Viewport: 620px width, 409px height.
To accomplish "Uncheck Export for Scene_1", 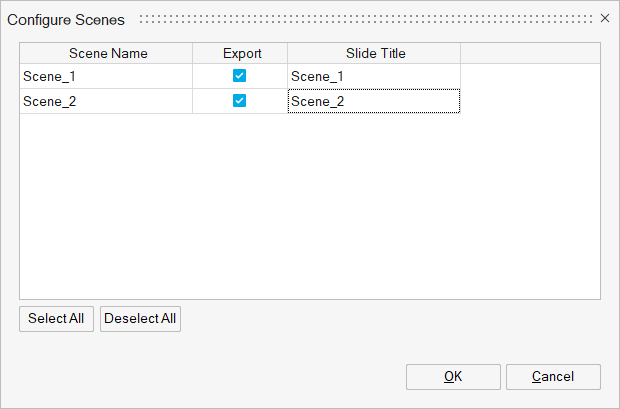I will point(240,76).
